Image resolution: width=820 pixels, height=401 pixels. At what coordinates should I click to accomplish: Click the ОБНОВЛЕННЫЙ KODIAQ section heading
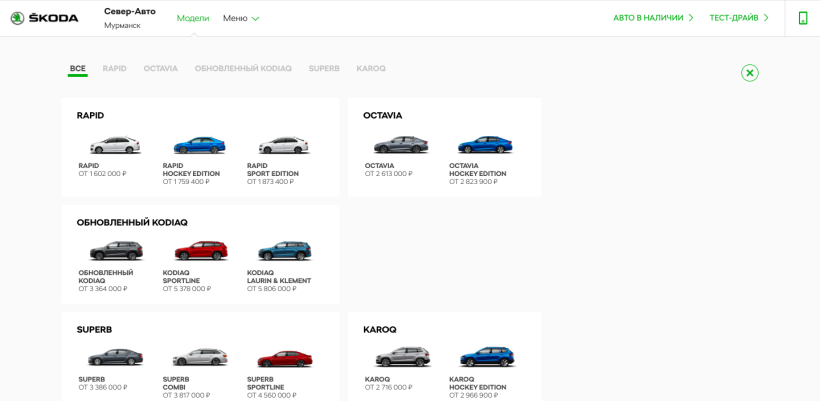(x=132, y=223)
